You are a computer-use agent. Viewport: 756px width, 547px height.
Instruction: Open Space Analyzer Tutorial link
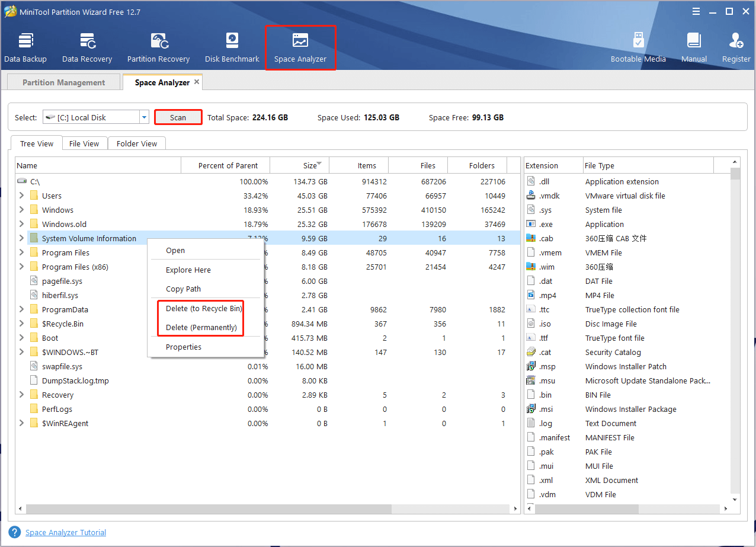tap(66, 532)
